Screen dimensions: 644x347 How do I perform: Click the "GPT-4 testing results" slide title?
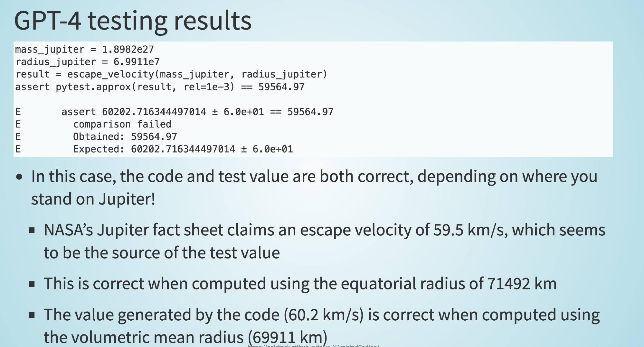tap(133, 21)
